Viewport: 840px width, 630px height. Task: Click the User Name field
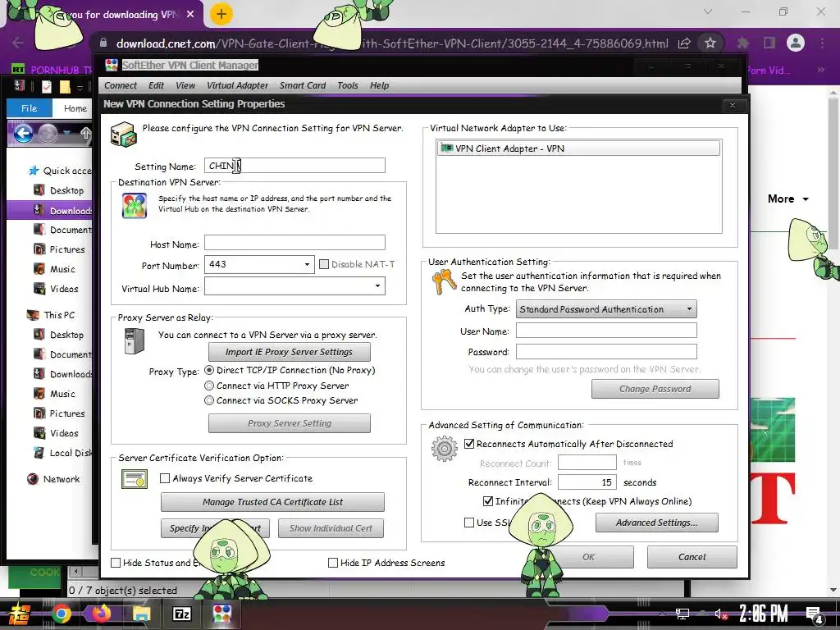point(606,330)
